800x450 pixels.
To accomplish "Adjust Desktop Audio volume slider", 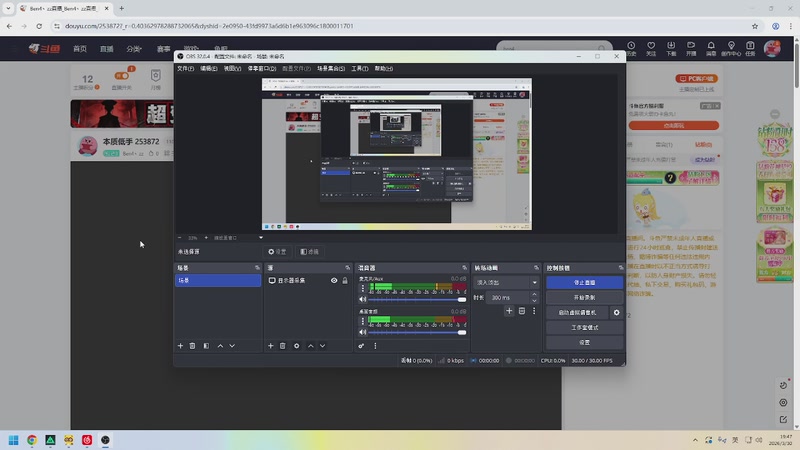I will point(417,333).
